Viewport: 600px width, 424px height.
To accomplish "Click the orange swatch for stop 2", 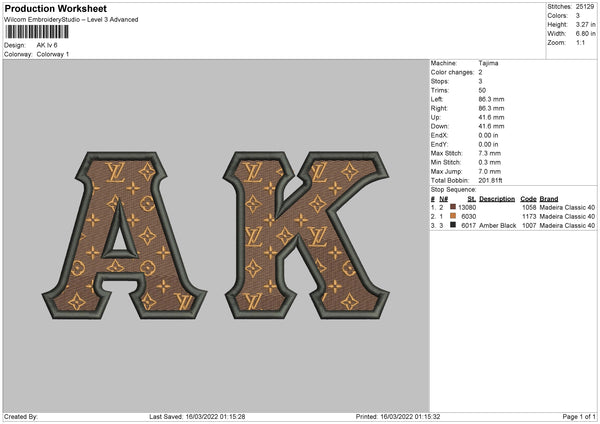I will [x=453, y=216].
